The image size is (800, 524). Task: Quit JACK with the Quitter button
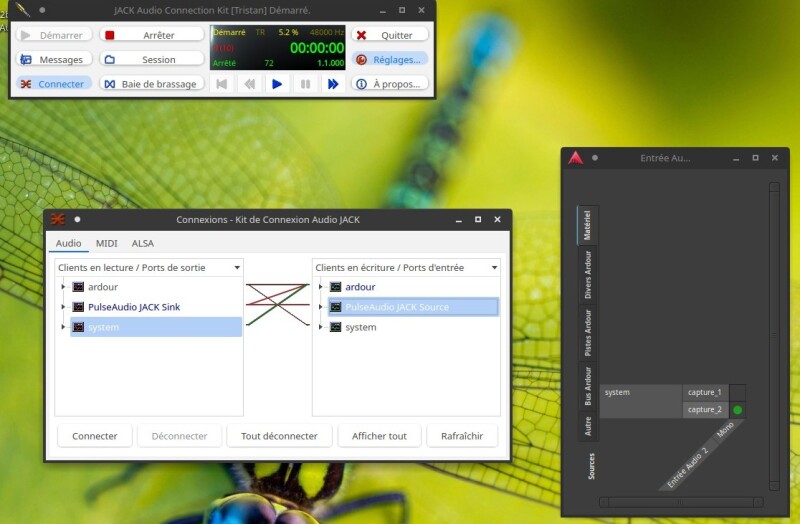[389, 35]
